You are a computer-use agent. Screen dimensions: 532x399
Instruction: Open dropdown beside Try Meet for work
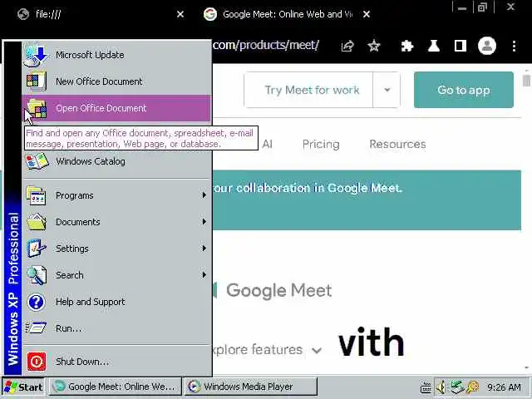pos(387,90)
